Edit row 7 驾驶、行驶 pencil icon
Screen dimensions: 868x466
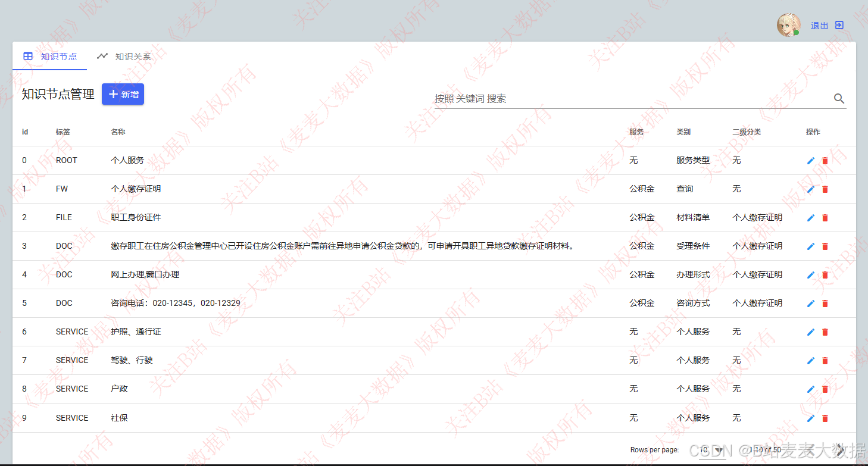[x=810, y=361]
